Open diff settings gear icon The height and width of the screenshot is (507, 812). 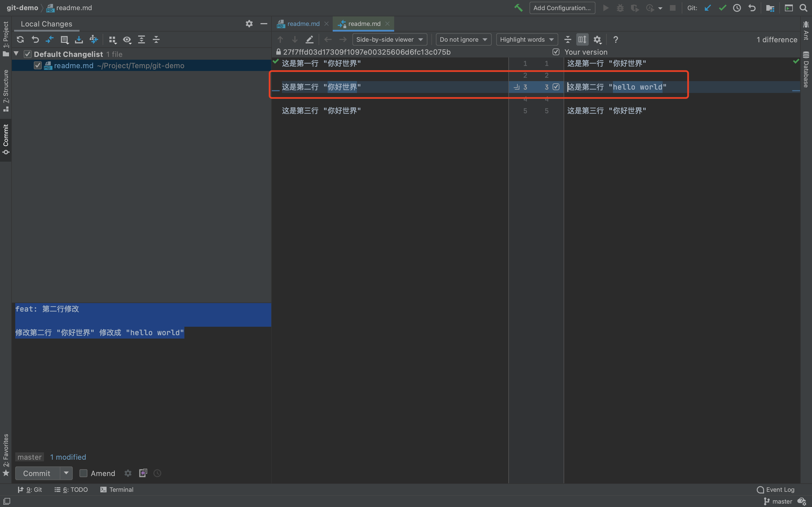(597, 39)
